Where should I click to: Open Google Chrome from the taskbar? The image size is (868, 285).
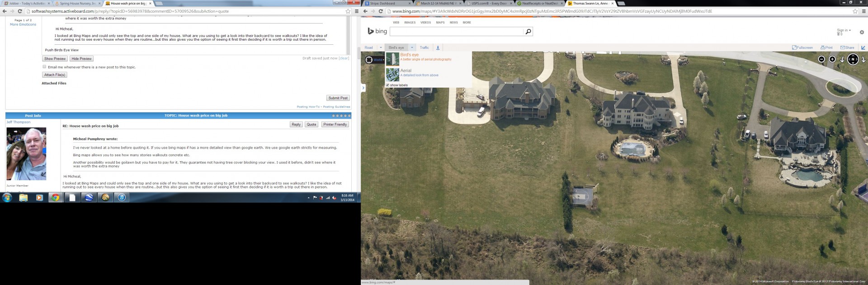pos(55,197)
